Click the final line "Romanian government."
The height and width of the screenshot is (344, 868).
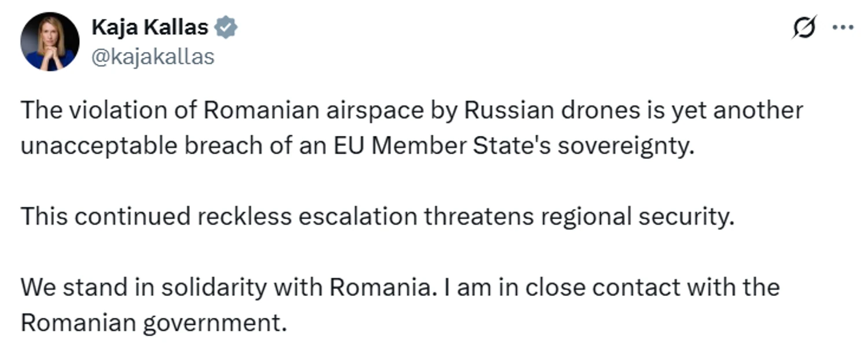coord(154,323)
